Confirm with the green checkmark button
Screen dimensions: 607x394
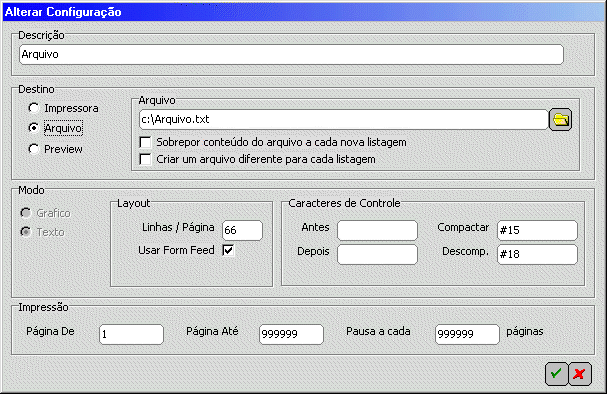[x=556, y=374]
